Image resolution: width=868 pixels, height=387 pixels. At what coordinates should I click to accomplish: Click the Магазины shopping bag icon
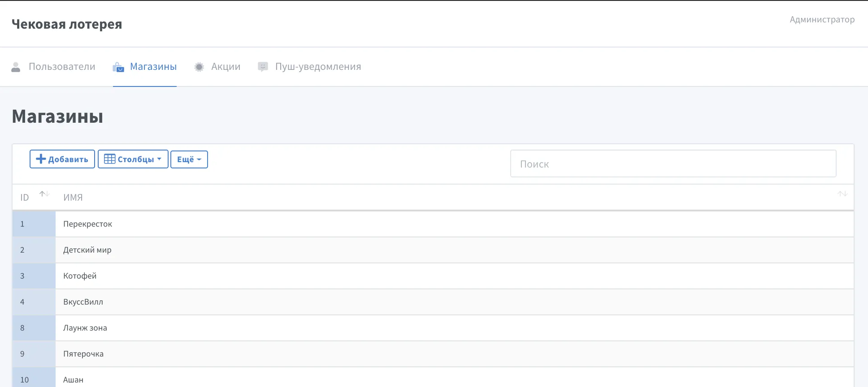pos(118,67)
